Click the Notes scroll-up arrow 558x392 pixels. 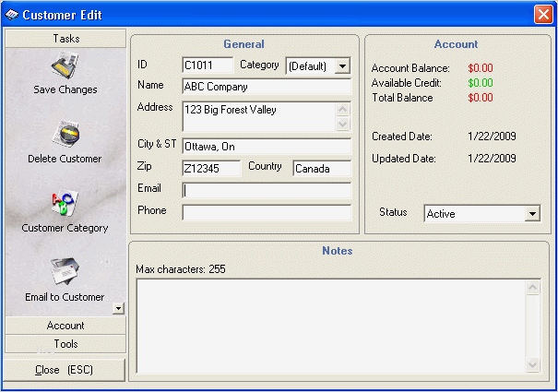[x=533, y=288]
